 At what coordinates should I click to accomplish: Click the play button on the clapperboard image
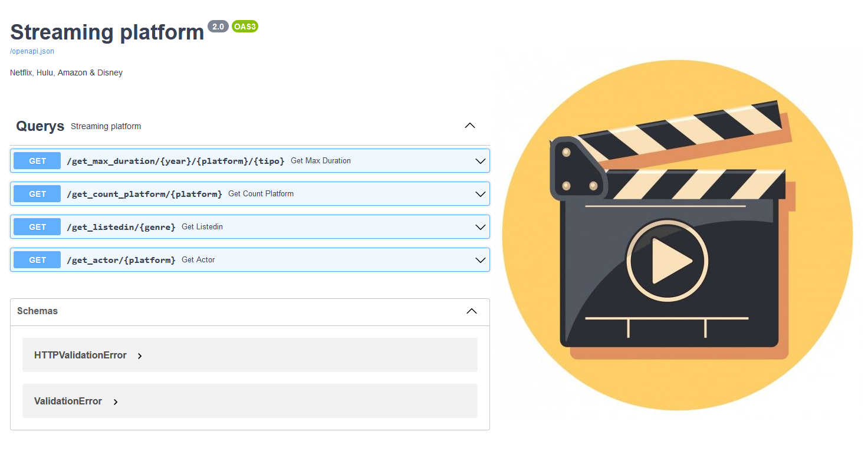click(667, 261)
